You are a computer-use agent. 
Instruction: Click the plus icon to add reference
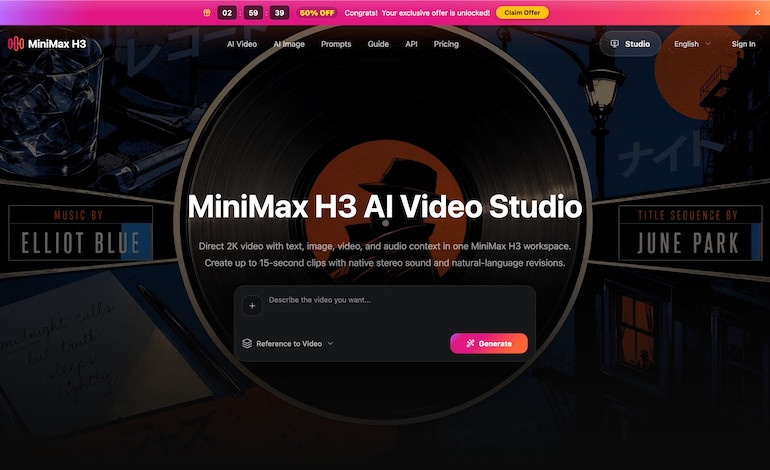(252, 306)
